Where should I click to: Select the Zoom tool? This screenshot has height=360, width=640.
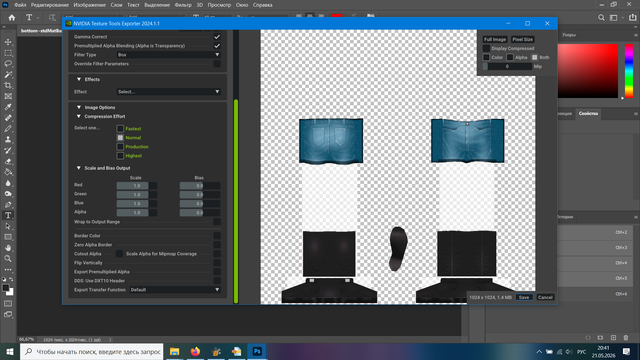(8, 258)
